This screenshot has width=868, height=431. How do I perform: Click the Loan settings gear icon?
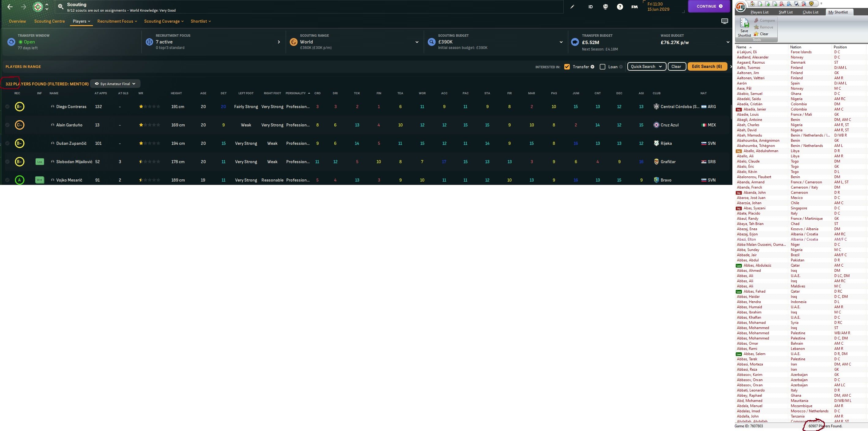click(x=621, y=67)
